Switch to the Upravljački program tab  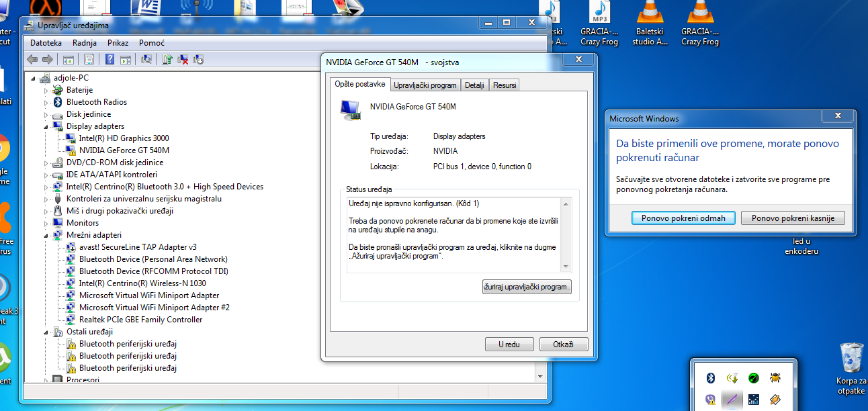coord(425,85)
